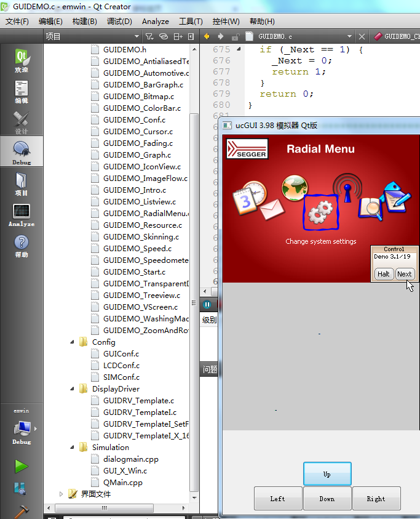Select the settings gear icon in Radial Menu
The image size is (420, 519).
[x=320, y=213]
